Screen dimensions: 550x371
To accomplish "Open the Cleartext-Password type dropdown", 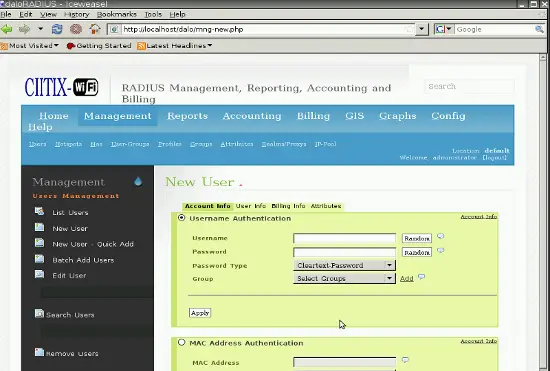I will click(x=344, y=265).
